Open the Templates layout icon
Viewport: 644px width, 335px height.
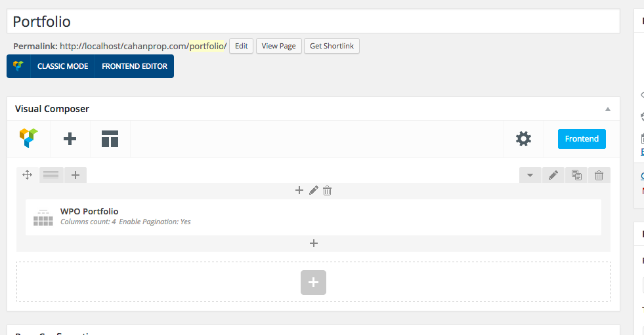110,138
